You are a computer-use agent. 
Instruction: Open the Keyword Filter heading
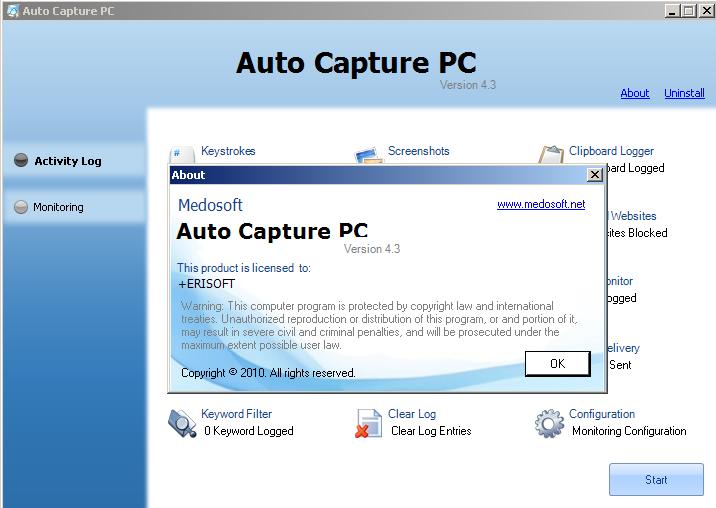point(236,414)
